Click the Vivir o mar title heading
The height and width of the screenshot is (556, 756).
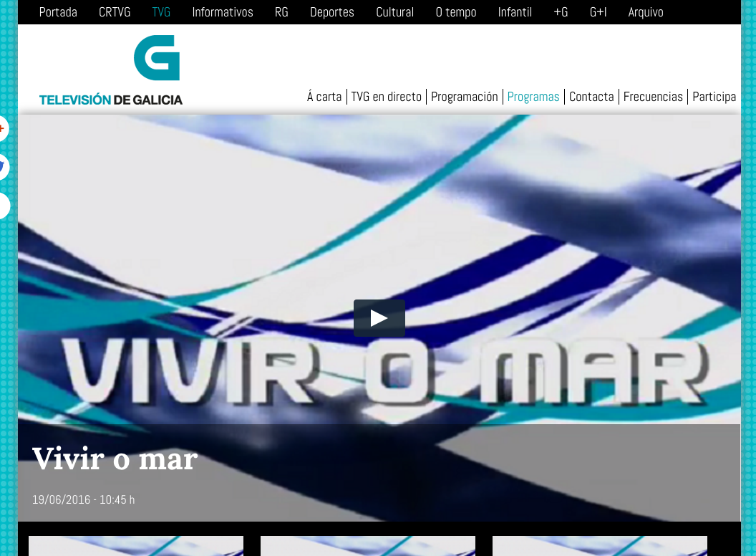pos(115,459)
